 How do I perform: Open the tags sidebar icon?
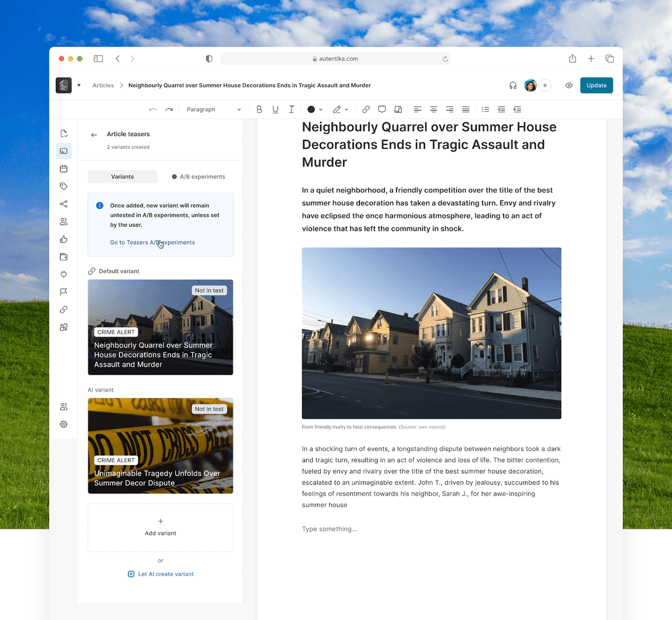click(x=64, y=186)
